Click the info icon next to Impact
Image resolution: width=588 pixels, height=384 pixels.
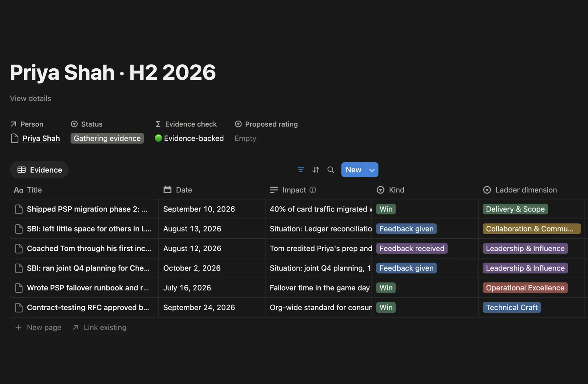313,190
